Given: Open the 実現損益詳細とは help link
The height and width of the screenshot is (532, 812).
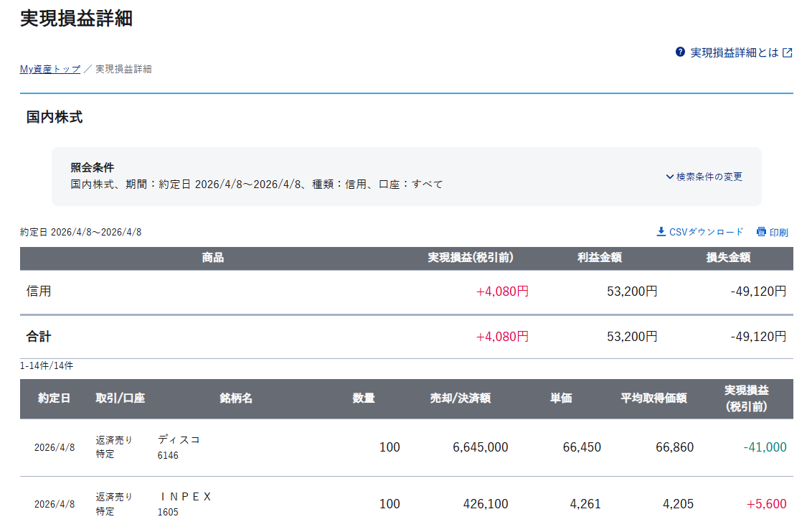Looking at the screenshot, I should (734, 52).
